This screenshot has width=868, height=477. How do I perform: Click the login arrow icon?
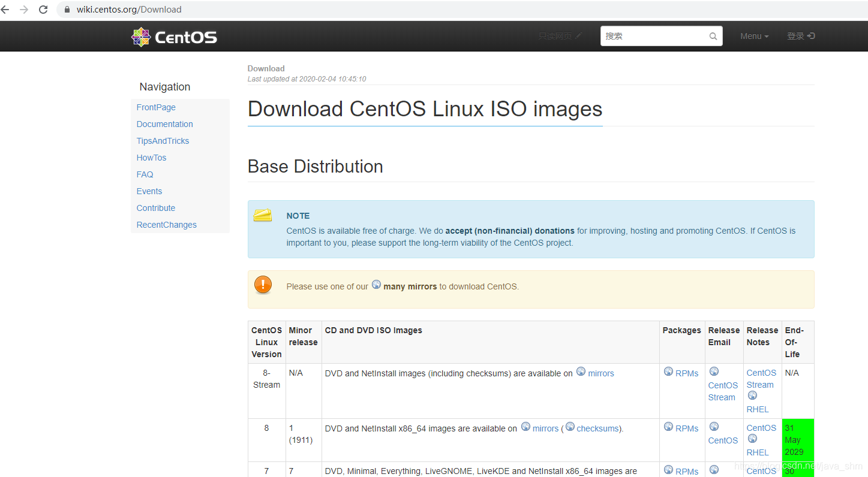click(x=811, y=36)
